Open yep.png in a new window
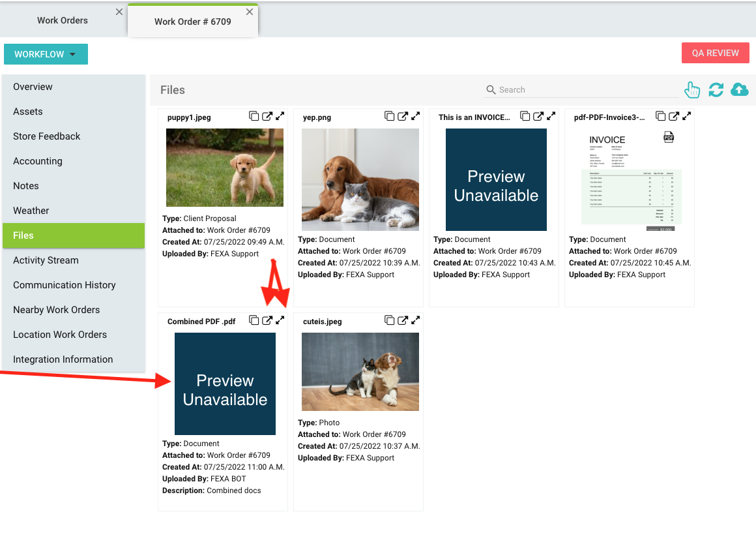 pyautogui.click(x=403, y=116)
